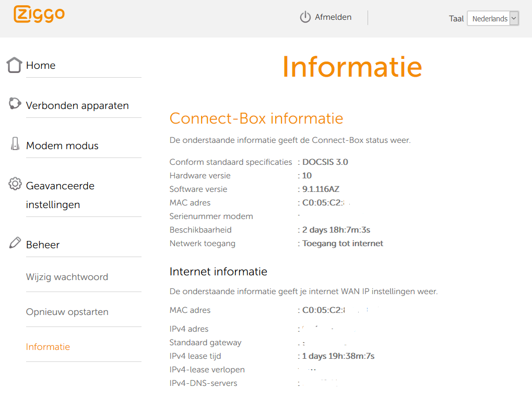Click the 'Internet informatie' heading
Viewport: 532px width, 400px height.
click(x=218, y=272)
